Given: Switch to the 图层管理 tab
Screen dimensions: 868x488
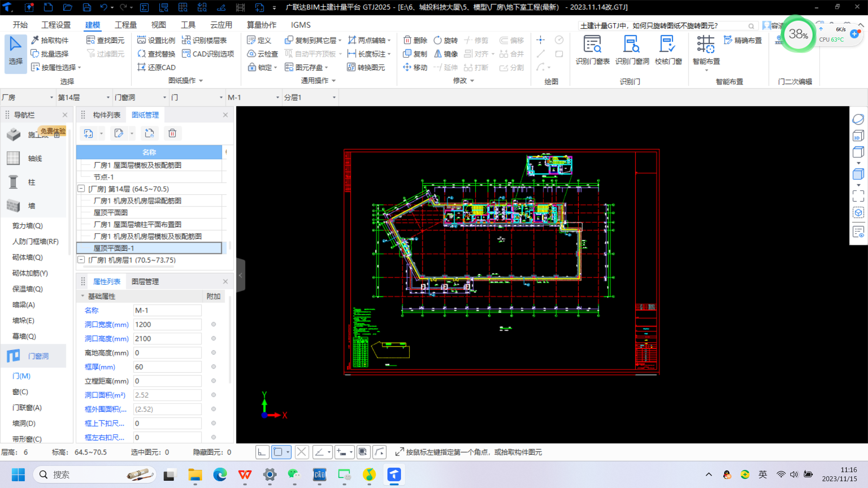Looking at the screenshot, I should (145, 281).
